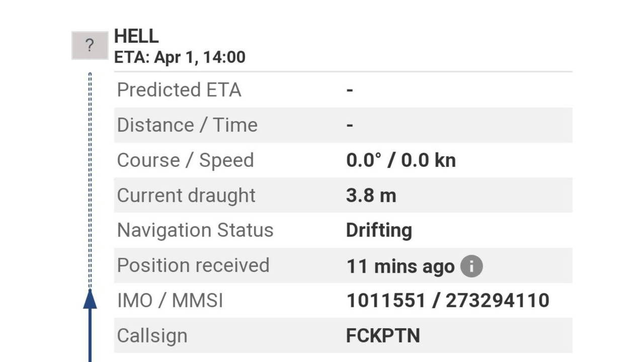This screenshot has width=644, height=362.
Task: Select the 3.8 m draught value
Action: 371,195
